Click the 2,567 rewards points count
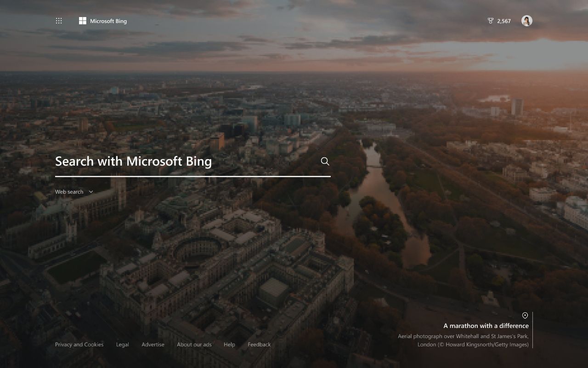This screenshot has height=368, width=588. [x=504, y=21]
